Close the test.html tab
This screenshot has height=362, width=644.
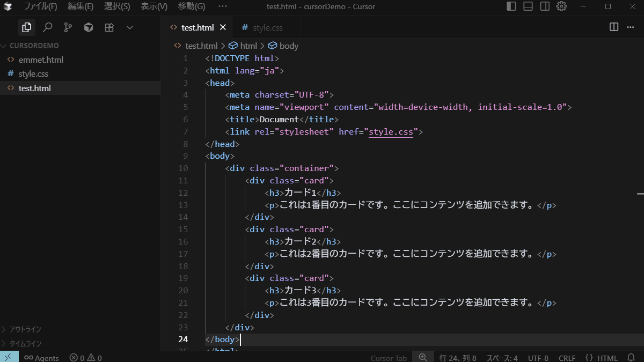[223, 27]
